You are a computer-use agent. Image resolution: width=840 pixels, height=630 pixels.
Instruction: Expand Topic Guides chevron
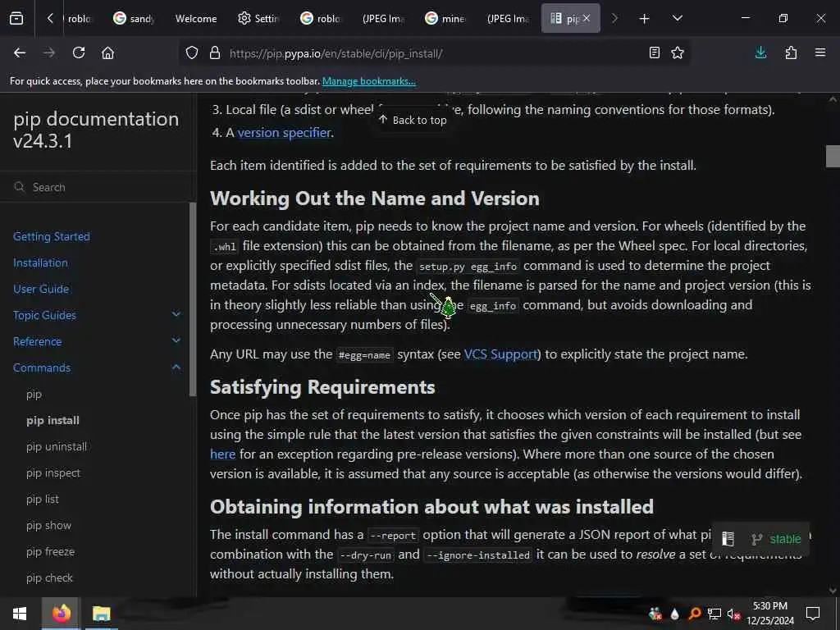[x=176, y=314]
